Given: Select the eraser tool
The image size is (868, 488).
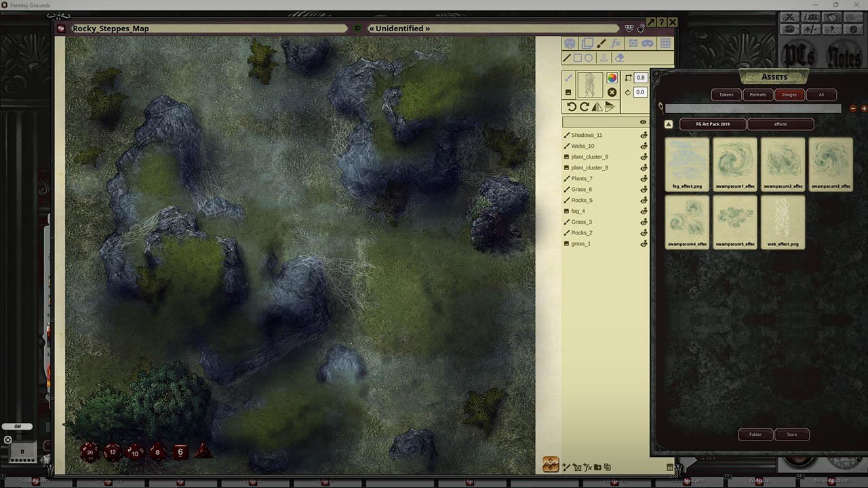Looking at the screenshot, I should [619, 58].
